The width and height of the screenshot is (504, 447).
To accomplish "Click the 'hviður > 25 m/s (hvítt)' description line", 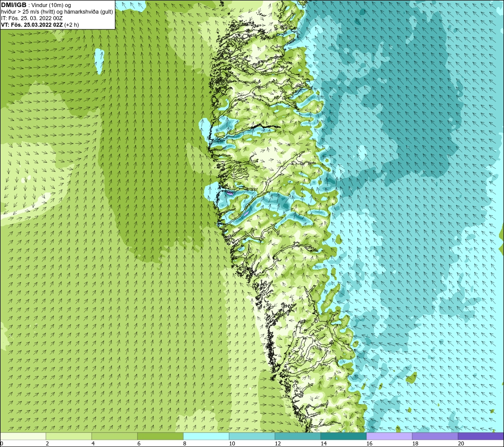I will pyautogui.click(x=57, y=12).
